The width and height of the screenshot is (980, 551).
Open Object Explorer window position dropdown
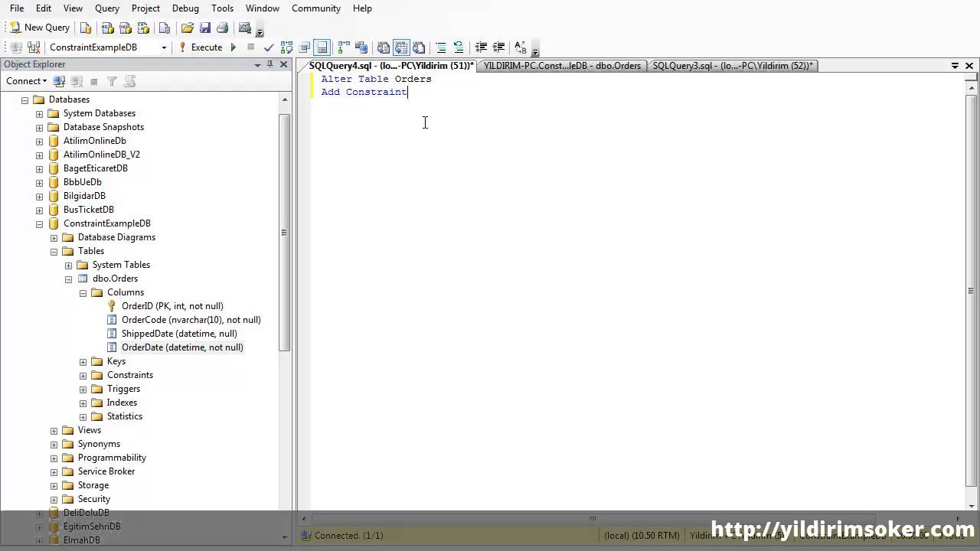[x=257, y=65]
